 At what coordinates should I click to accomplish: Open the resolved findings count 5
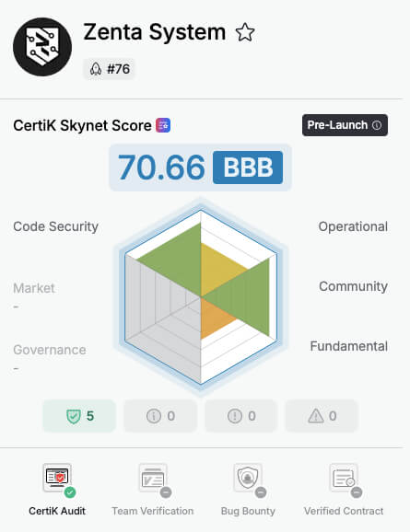pos(79,416)
